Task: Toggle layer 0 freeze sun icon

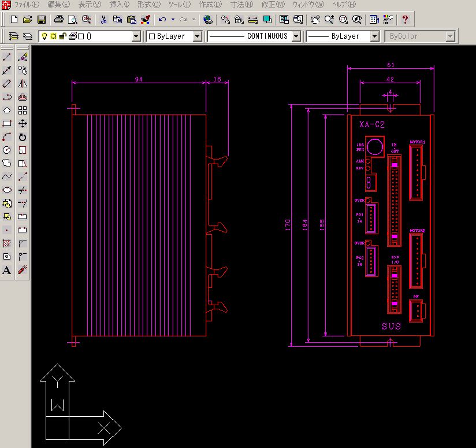Action: coord(53,36)
